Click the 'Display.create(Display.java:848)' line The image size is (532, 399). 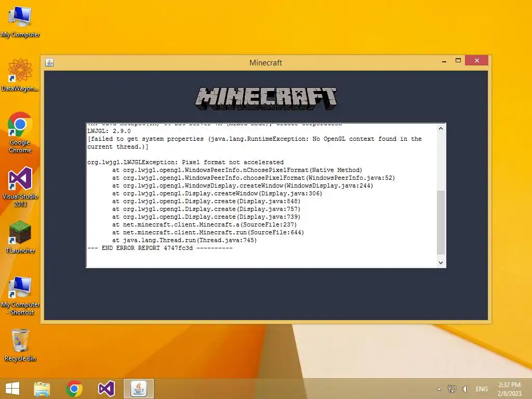tap(206, 201)
